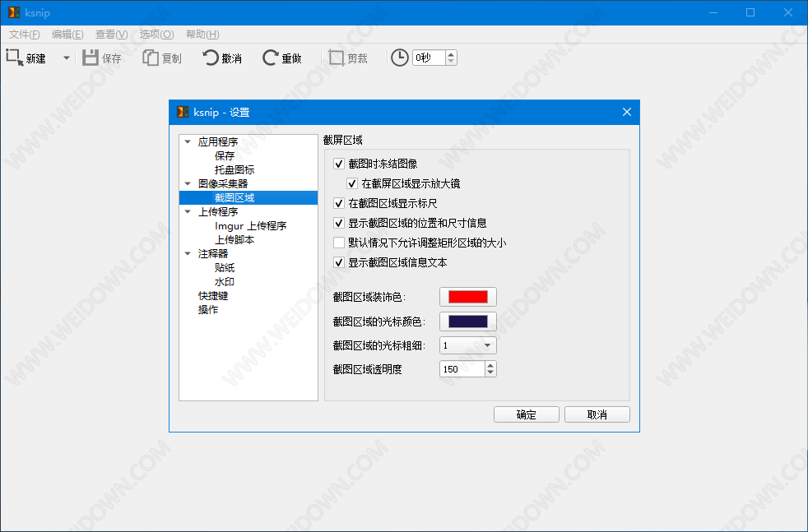This screenshot has height=532, width=808.
Task: Decrease 截图区域透明度 with the down arrow
Action: point(490,372)
